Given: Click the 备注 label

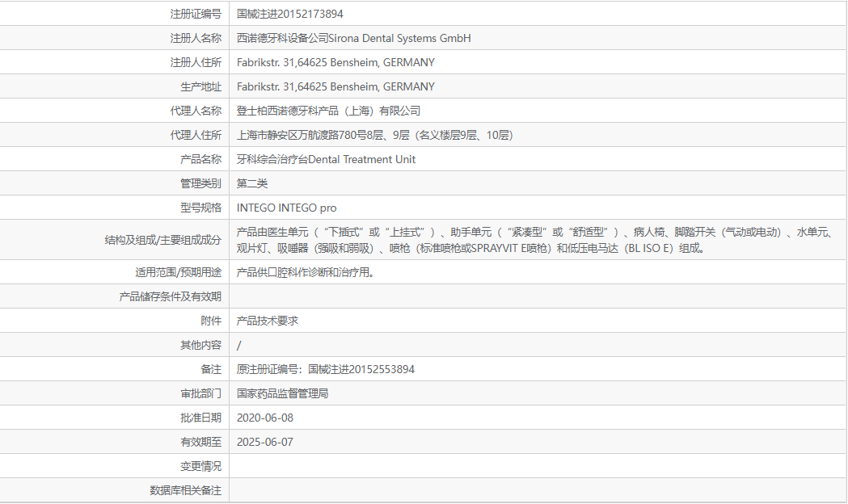Looking at the screenshot, I should point(211,369).
